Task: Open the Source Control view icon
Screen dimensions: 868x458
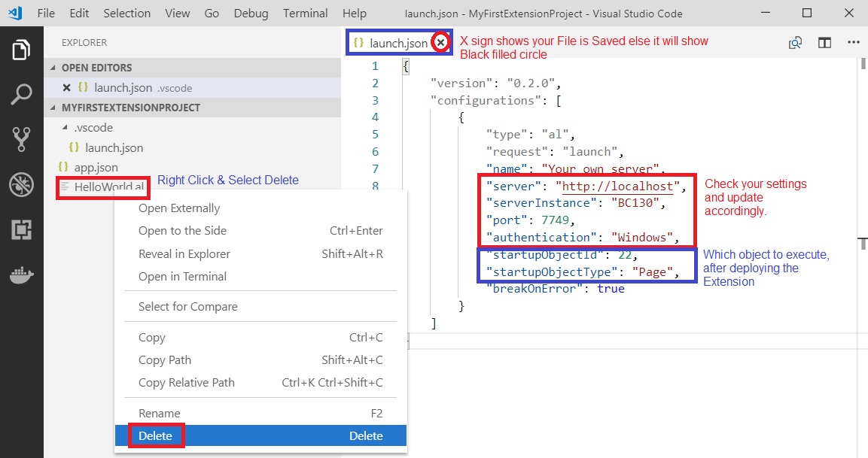Action: coord(21,139)
